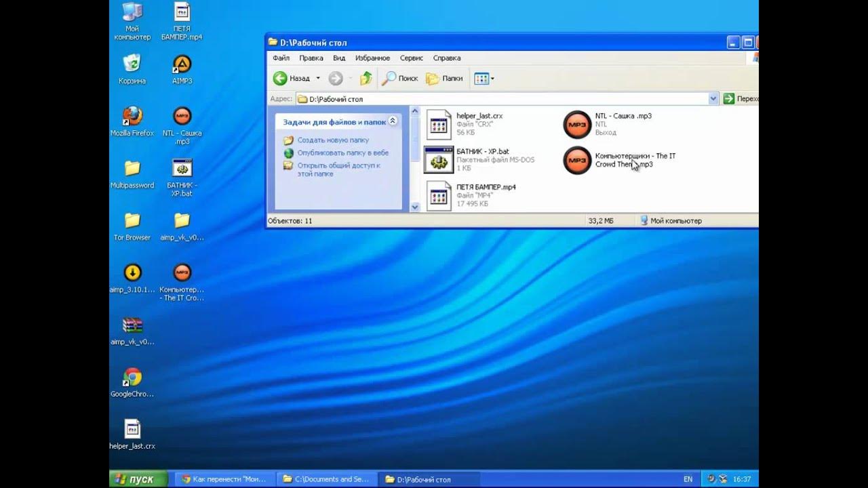This screenshot has height=488, width=868.
Task: Click the Forward navigation arrow
Action: tap(336, 79)
